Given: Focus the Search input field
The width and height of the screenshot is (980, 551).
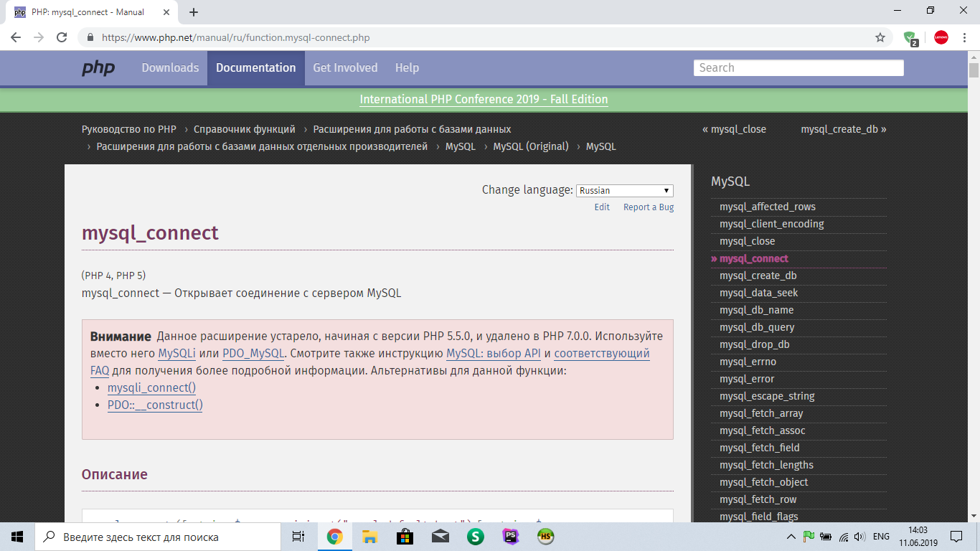Looking at the screenshot, I should (798, 68).
